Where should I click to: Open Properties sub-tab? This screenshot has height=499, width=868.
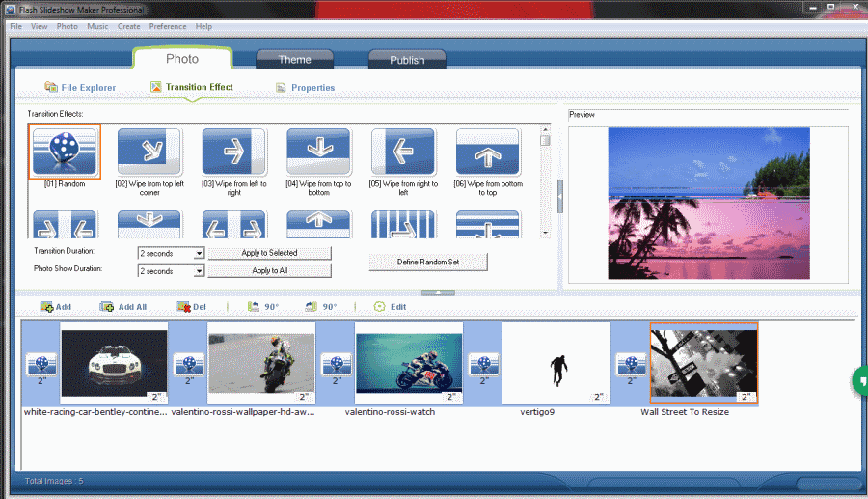pos(305,88)
